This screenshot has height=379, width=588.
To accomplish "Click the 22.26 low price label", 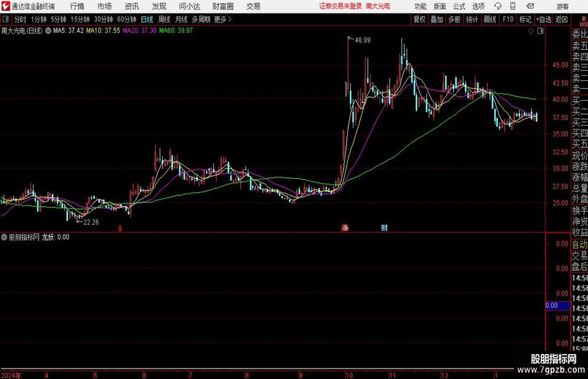I will [91, 222].
